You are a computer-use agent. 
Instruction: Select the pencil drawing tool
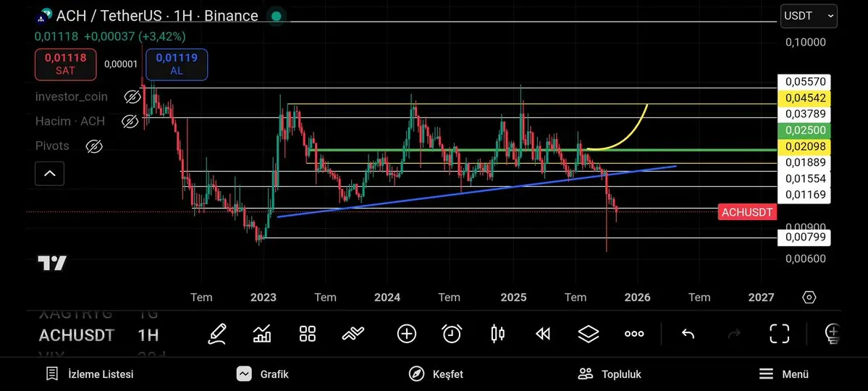pyautogui.click(x=217, y=333)
